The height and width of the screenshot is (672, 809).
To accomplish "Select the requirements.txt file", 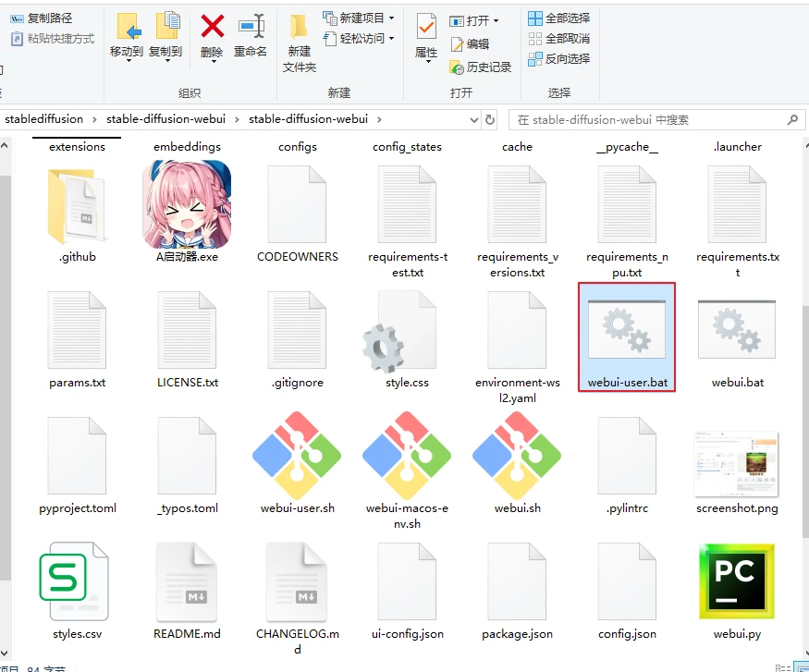I will pyautogui.click(x=738, y=221).
